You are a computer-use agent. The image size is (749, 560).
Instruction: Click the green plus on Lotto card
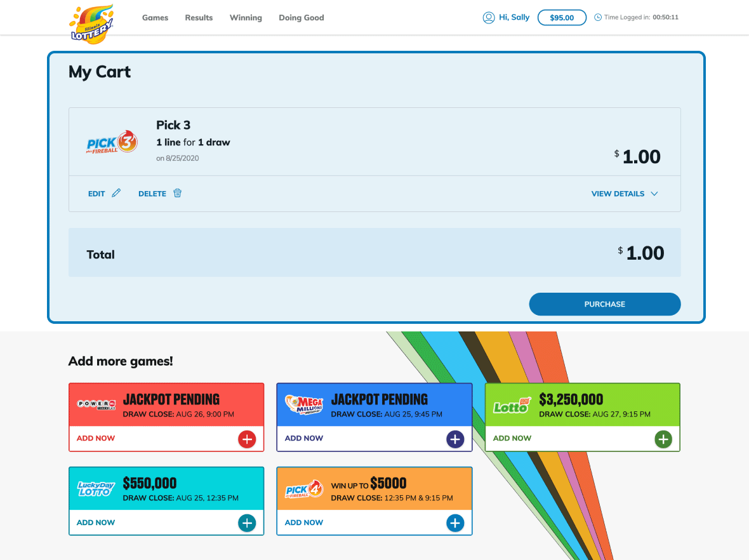[x=663, y=439]
